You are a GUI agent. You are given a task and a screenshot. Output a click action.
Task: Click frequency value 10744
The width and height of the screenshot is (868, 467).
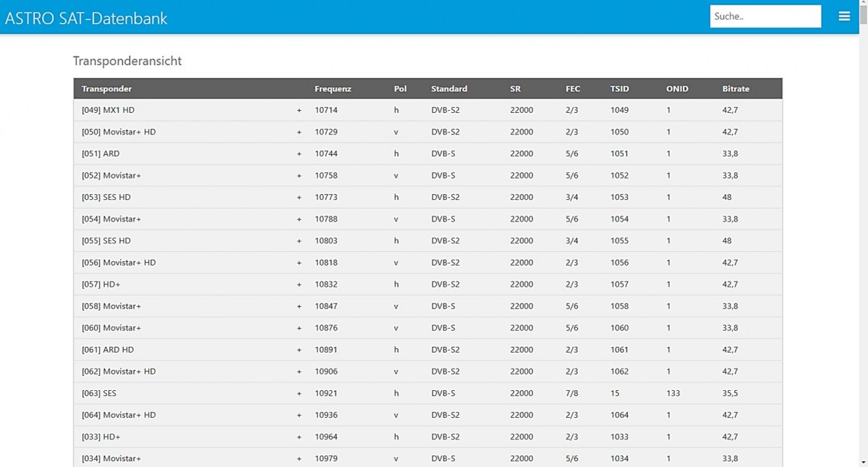pos(326,153)
